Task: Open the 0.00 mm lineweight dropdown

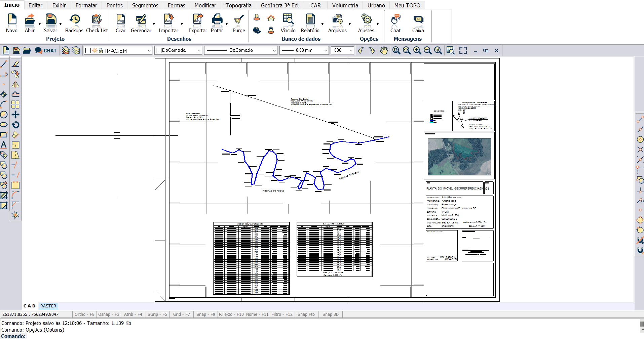Action: (325, 50)
